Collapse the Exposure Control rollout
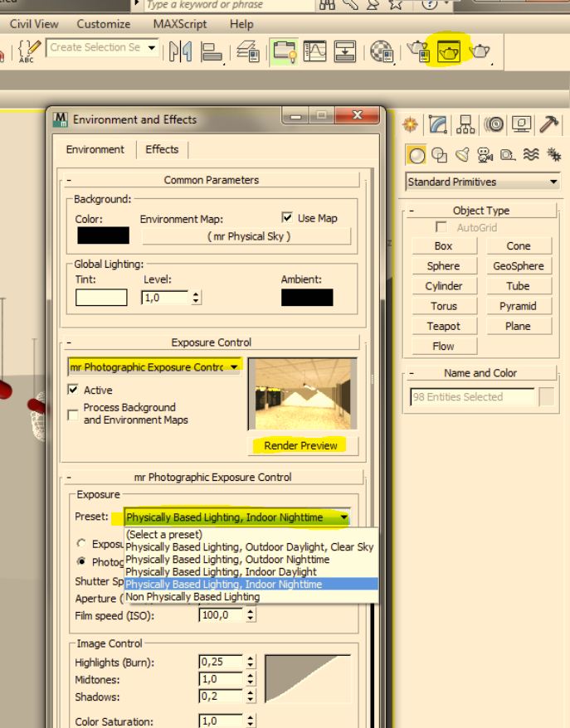Image resolution: width=570 pixels, height=728 pixels. click(x=211, y=342)
